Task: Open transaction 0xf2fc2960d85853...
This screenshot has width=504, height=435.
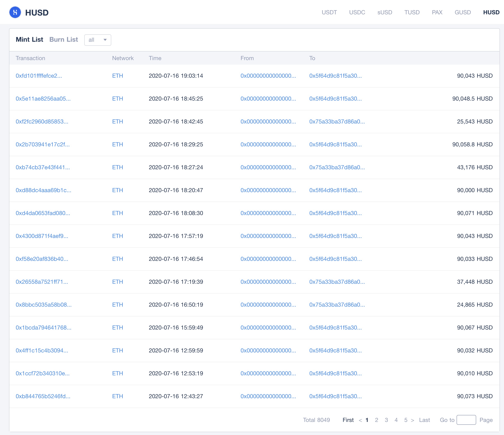Action: (x=42, y=122)
